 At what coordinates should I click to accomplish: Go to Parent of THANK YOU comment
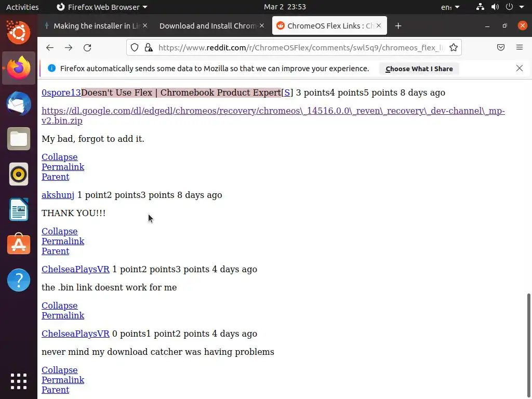pyautogui.click(x=55, y=251)
